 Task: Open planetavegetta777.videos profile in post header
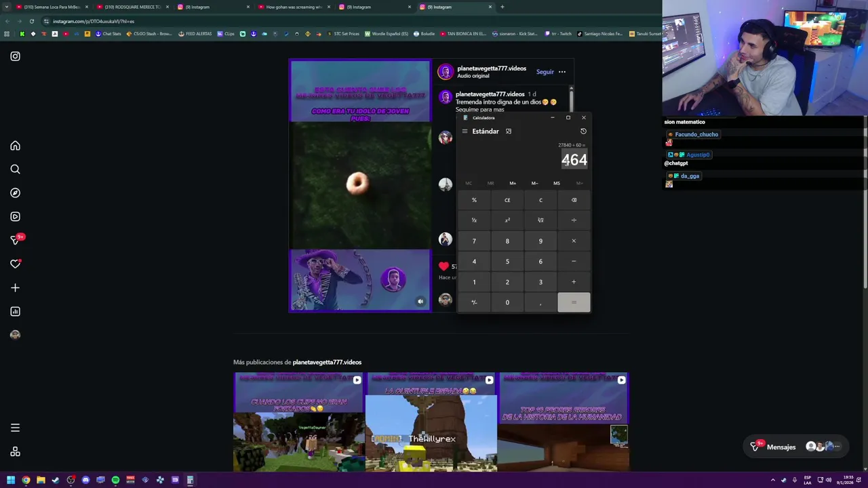click(491, 68)
